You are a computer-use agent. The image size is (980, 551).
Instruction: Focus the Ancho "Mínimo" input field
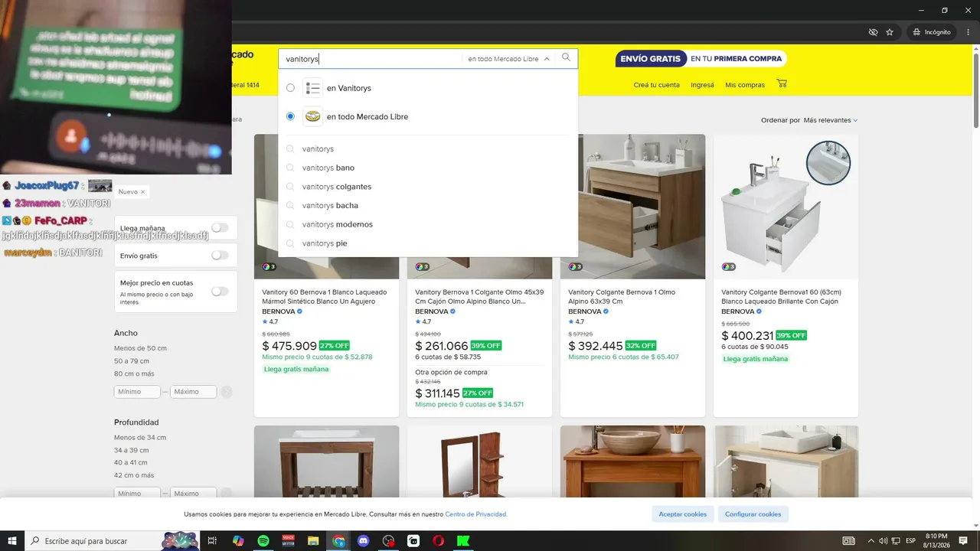click(x=137, y=392)
